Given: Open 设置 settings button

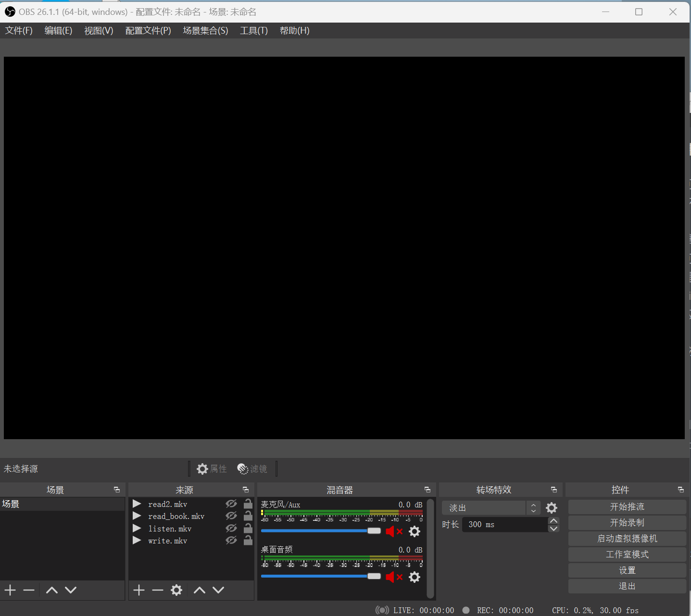Looking at the screenshot, I should tap(627, 570).
